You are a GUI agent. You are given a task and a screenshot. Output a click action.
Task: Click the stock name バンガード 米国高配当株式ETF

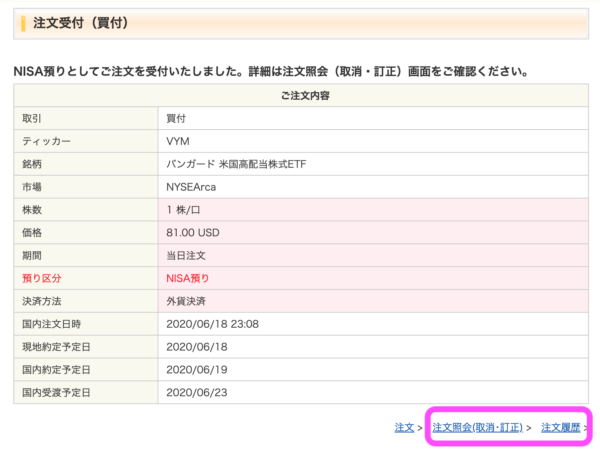(x=236, y=164)
